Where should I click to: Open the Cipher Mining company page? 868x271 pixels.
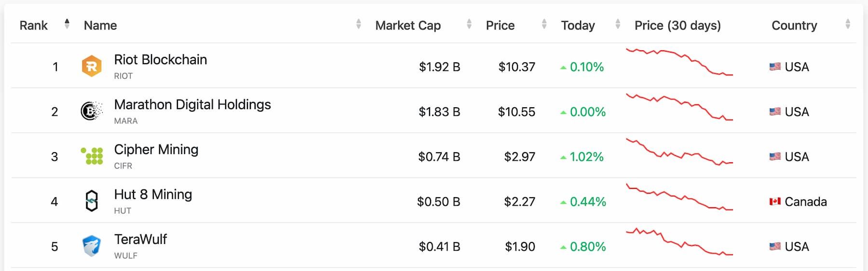point(156,149)
